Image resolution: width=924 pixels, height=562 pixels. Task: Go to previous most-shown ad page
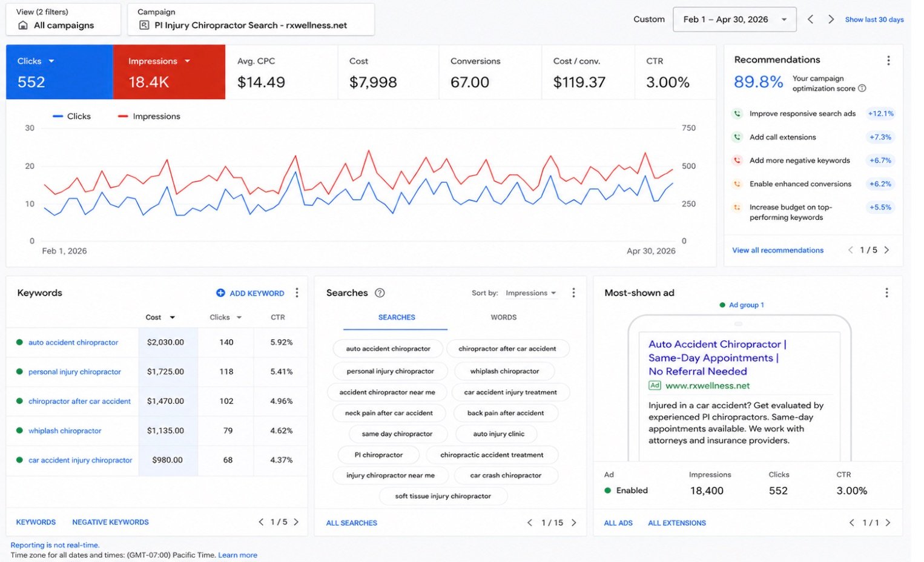pyautogui.click(x=852, y=523)
